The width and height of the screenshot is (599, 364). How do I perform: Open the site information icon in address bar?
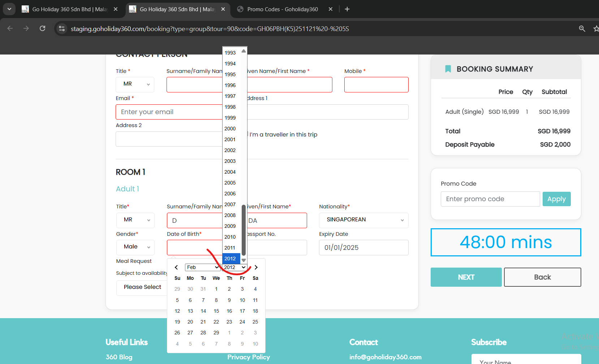tap(62, 29)
